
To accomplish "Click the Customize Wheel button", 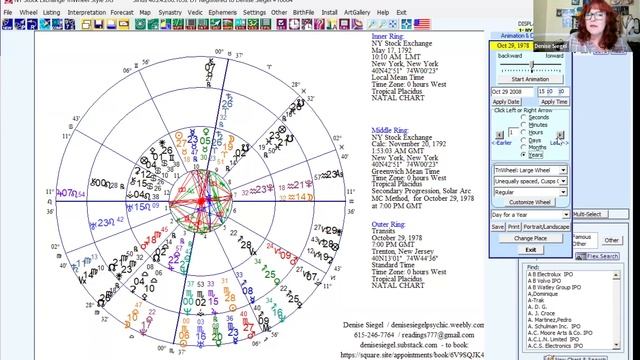I will (530, 202).
